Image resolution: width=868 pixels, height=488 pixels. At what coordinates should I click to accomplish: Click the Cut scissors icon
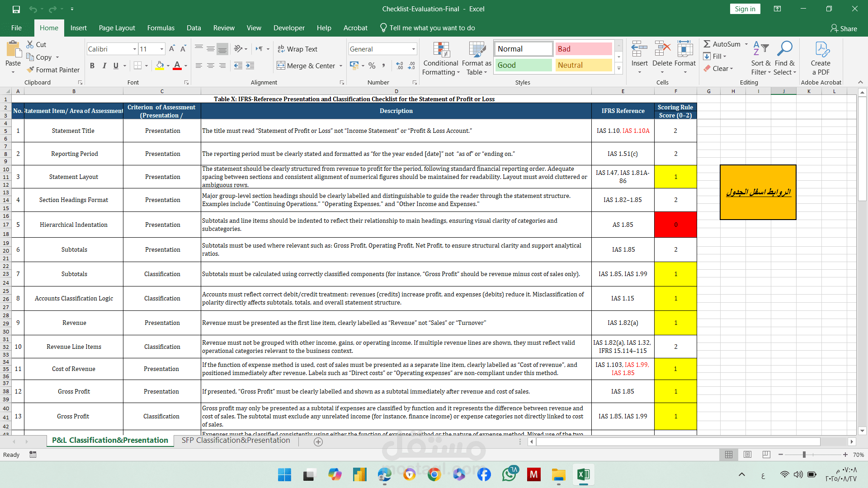pyautogui.click(x=30, y=44)
